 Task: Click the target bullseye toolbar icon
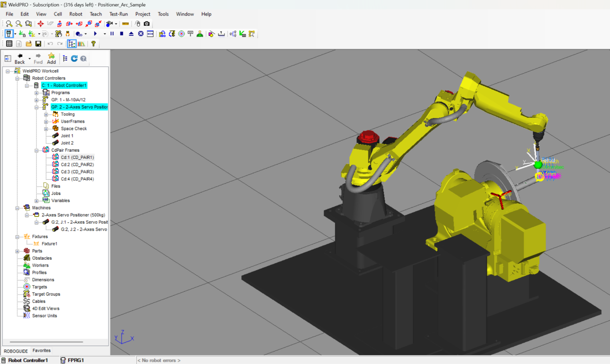(x=182, y=34)
